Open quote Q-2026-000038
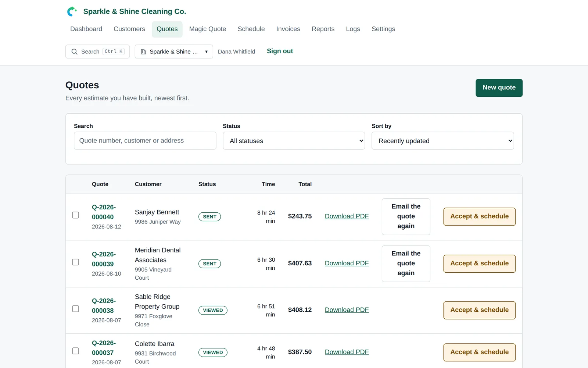This screenshot has height=368, width=588. point(104,306)
